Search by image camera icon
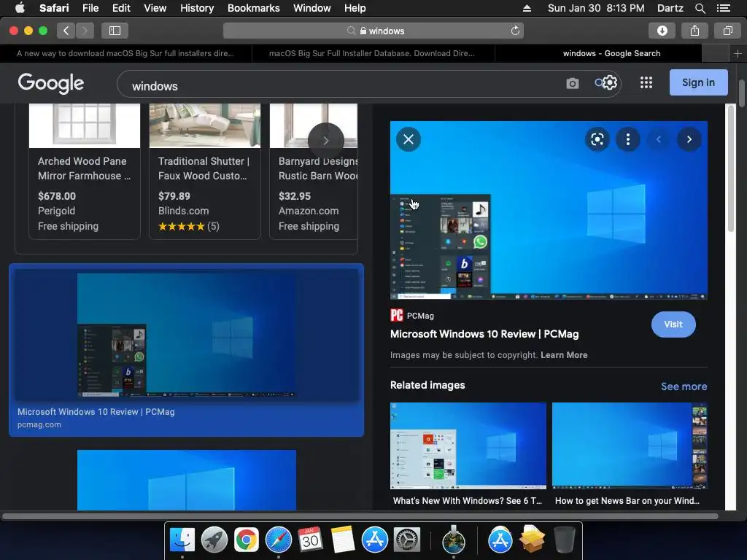This screenshot has width=747, height=560. point(572,84)
